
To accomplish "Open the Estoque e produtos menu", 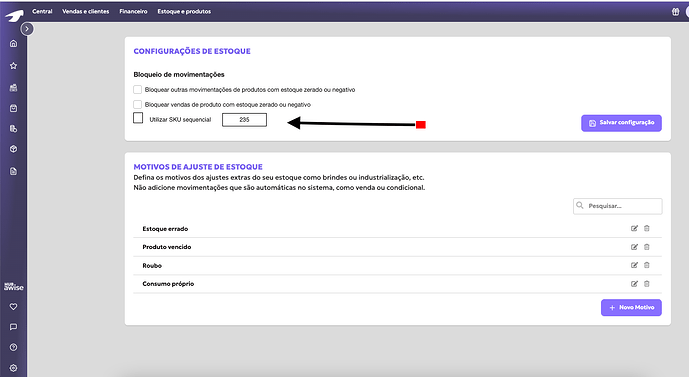I will coord(184,11).
